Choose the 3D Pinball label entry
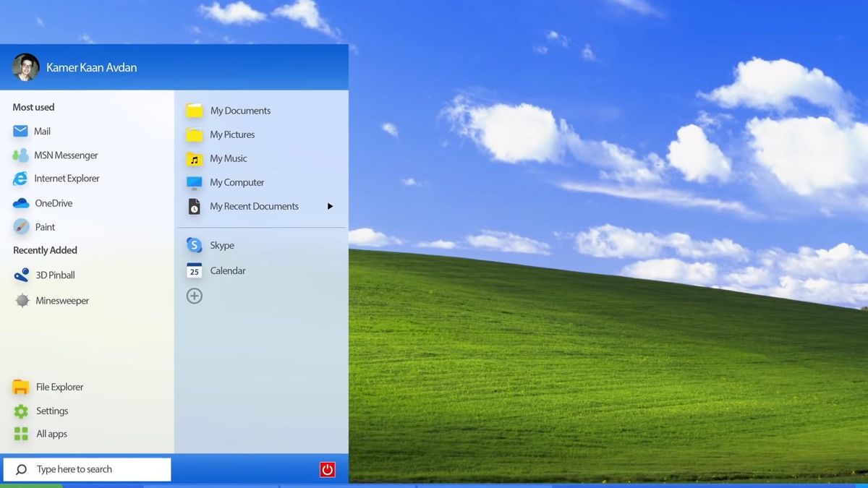 coord(55,275)
